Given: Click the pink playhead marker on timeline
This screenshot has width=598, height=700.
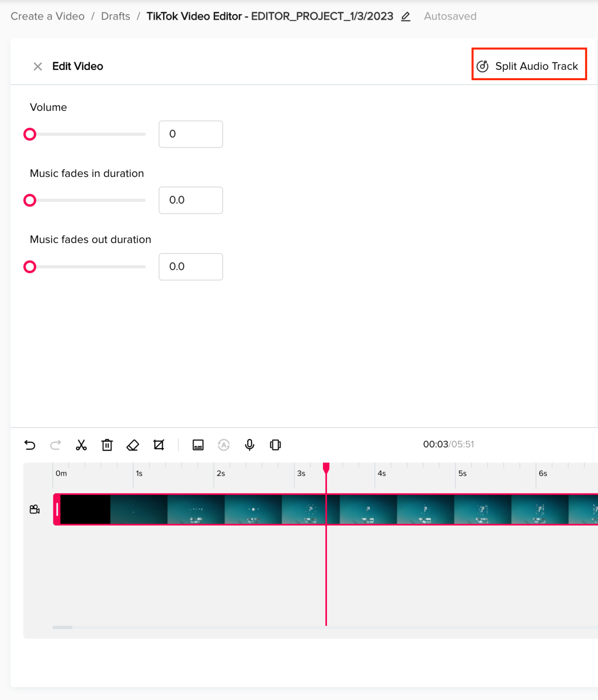Looking at the screenshot, I should (x=326, y=468).
